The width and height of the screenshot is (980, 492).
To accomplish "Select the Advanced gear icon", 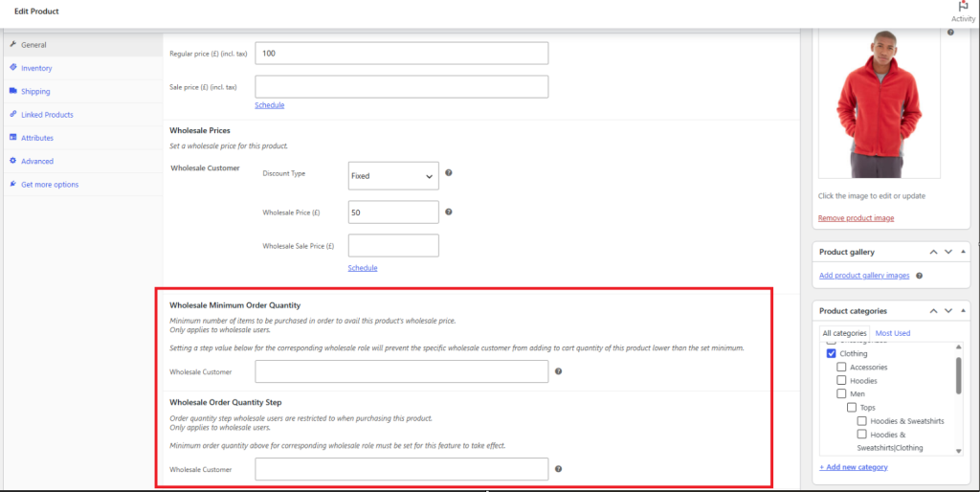I will click(13, 161).
